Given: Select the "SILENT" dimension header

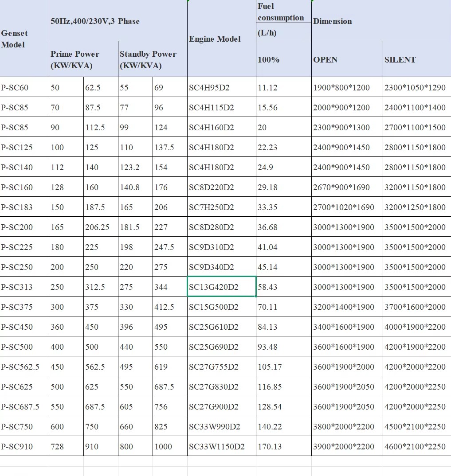Looking at the screenshot, I should [417, 59].
